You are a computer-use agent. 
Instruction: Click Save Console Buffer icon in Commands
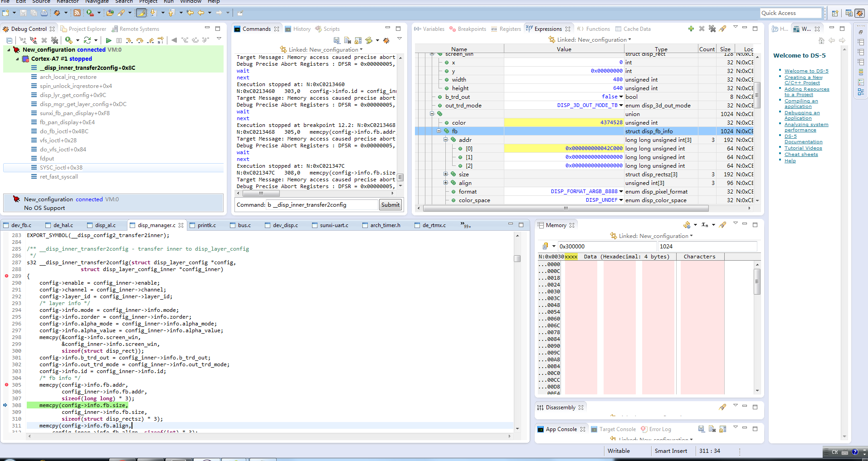(336, 40)
